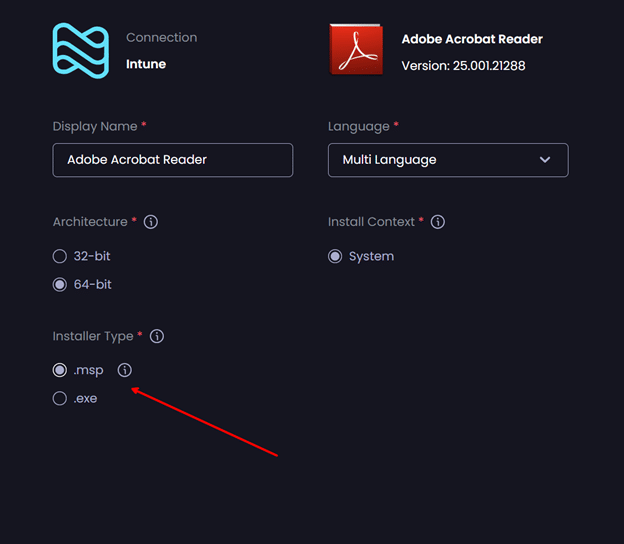The height and width of the screenshot is (544, 624).
Task: Click the Intune connection wave logo
Action: click(x=80, y=50)
